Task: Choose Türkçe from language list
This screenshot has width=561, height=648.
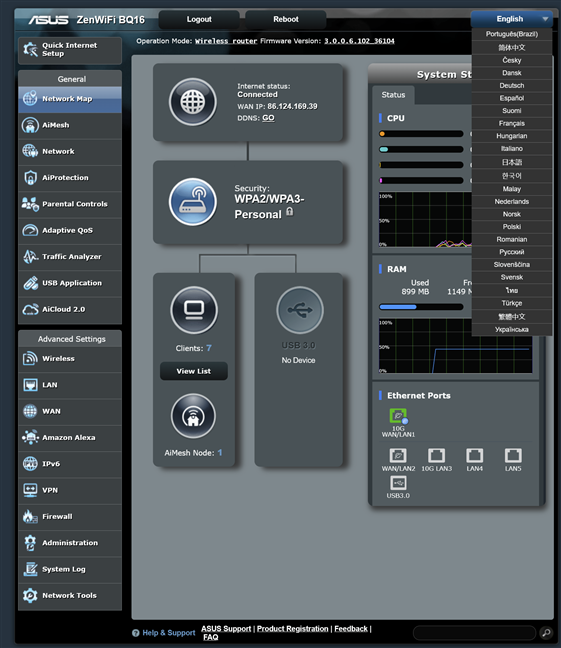Action: click(x=512, y=303)
